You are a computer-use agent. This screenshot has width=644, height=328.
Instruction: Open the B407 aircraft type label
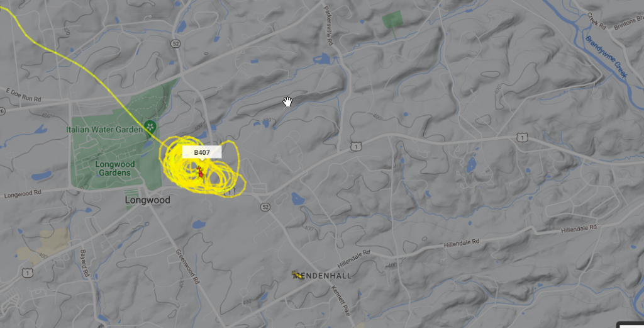(202, 152)
